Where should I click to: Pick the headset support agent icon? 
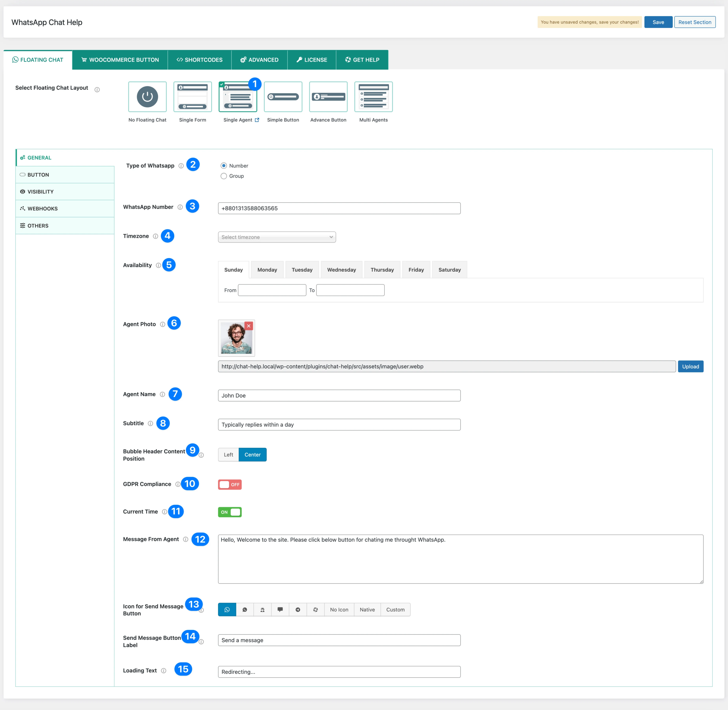(x=262, y=609)
